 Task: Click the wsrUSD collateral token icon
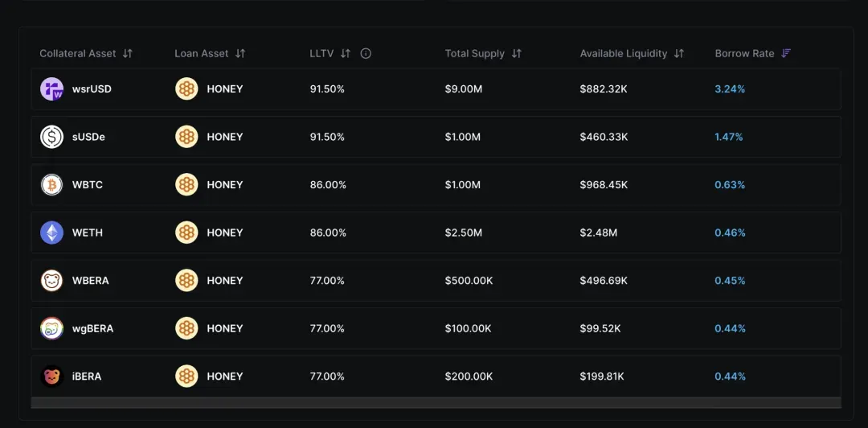click(51, 89)
